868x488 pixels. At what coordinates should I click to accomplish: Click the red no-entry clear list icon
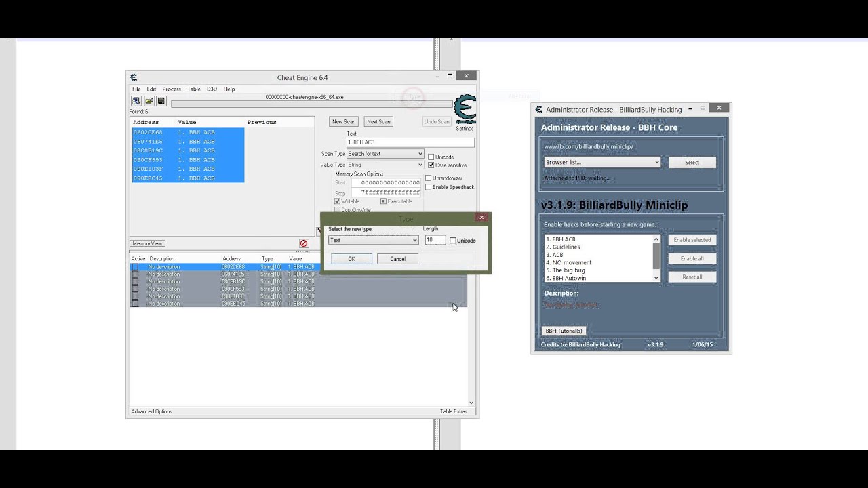[x=304, y=243]
